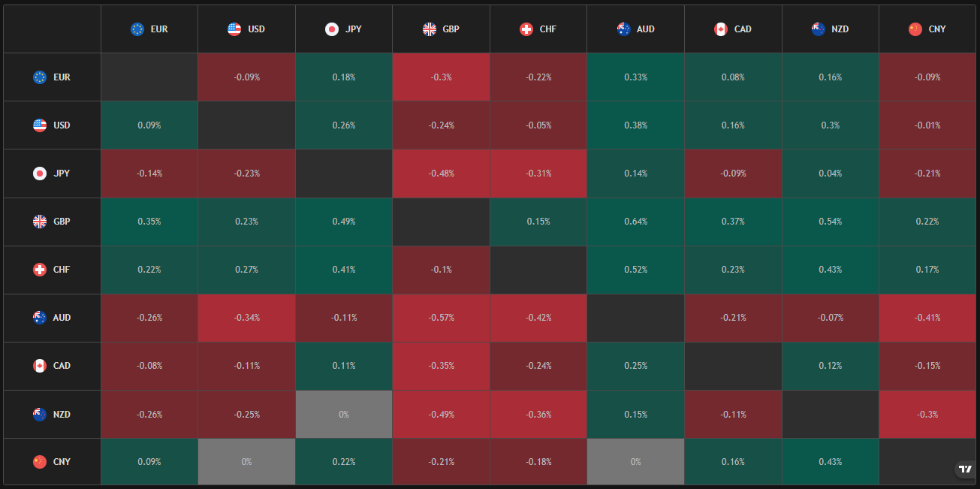Click the GBP row, AUD column cell showing 0.64%
980x489 pixels.
coord(635,222)
